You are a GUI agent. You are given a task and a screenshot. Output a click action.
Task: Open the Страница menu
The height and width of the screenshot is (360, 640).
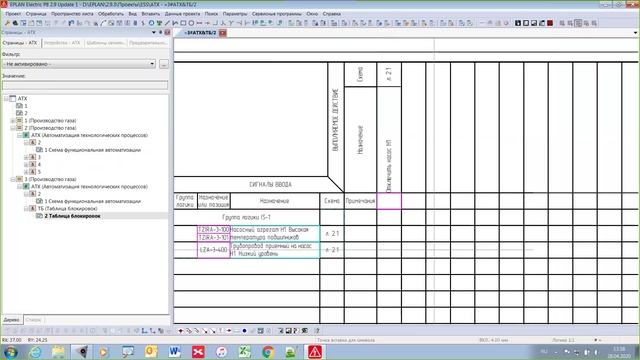tap(36, 13)
